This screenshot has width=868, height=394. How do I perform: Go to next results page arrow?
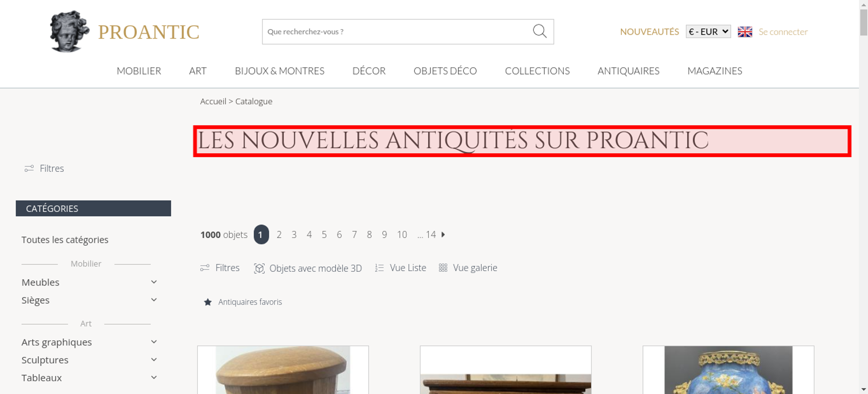pos(443,234)
